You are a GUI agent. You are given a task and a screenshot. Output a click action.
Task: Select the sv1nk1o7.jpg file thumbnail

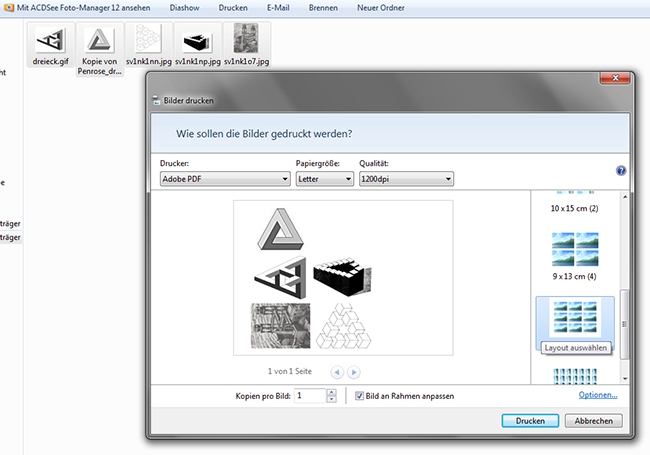246,44
